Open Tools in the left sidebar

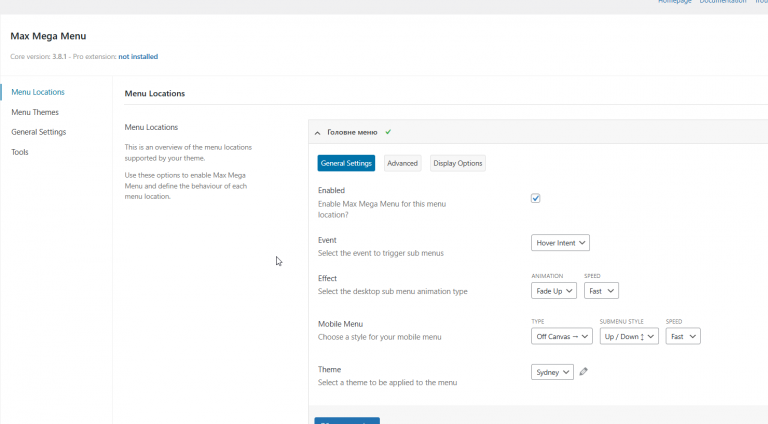20,152
